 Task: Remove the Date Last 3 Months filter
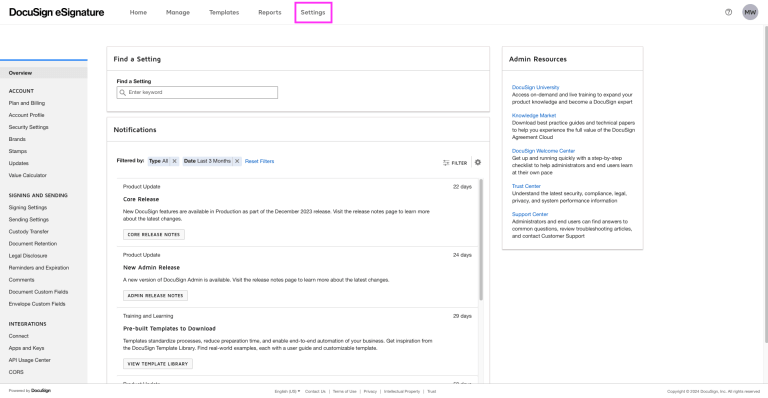(x=237, y=161)
